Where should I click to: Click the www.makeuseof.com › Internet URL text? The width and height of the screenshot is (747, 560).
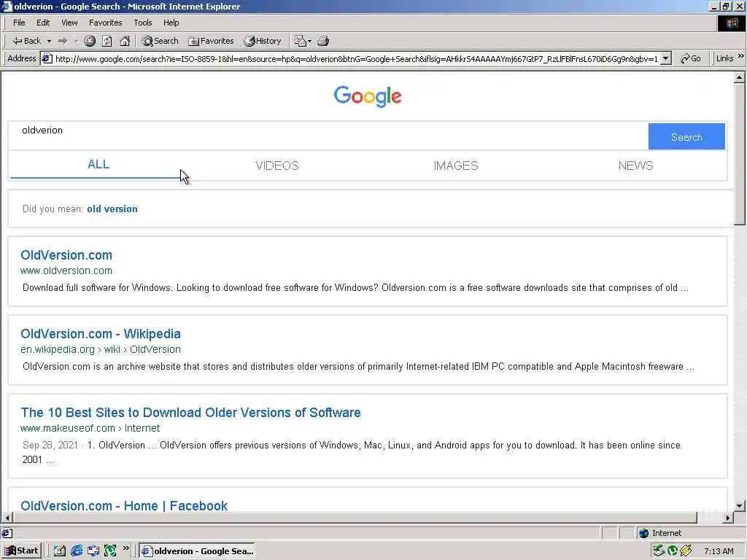point(90,428)
